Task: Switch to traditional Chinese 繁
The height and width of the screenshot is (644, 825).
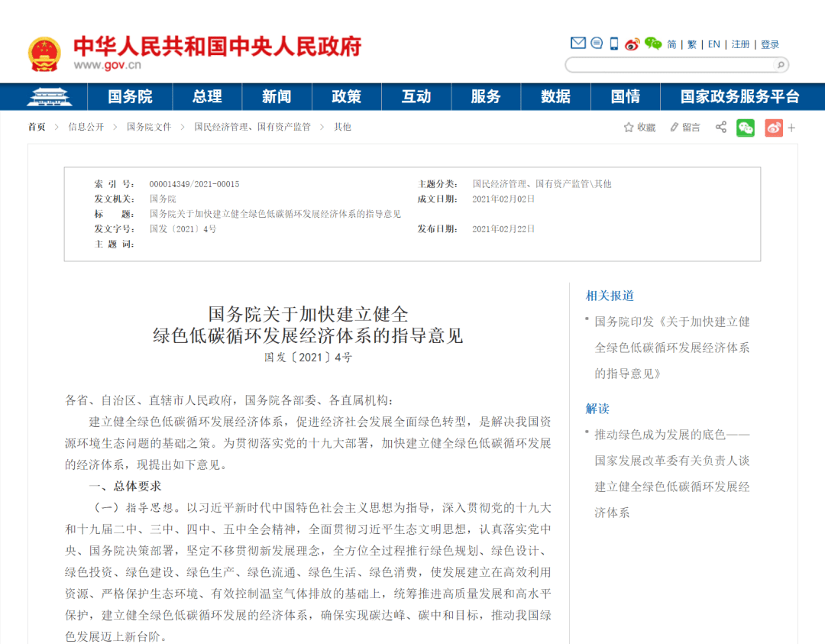Action: coord(691,44)
